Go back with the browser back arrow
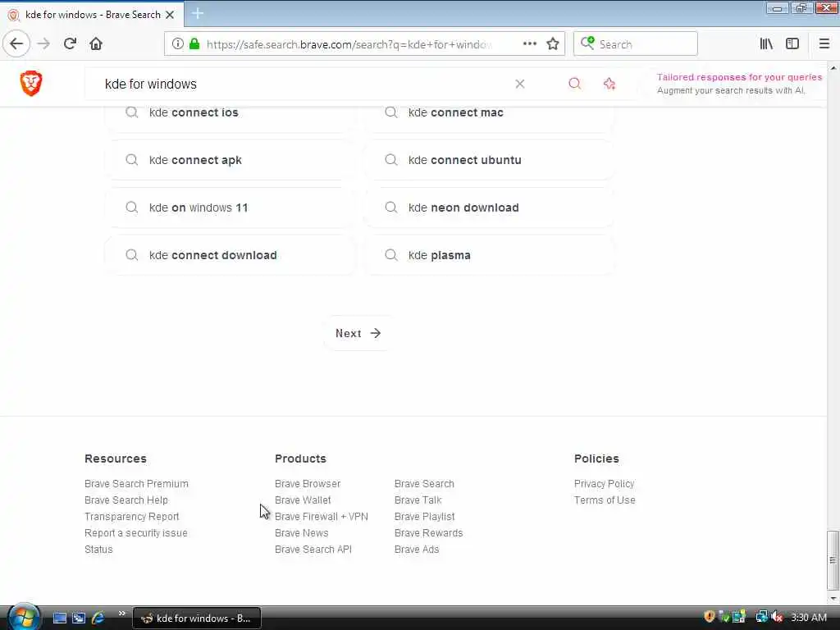840x630 pixels. click(16, 44)
